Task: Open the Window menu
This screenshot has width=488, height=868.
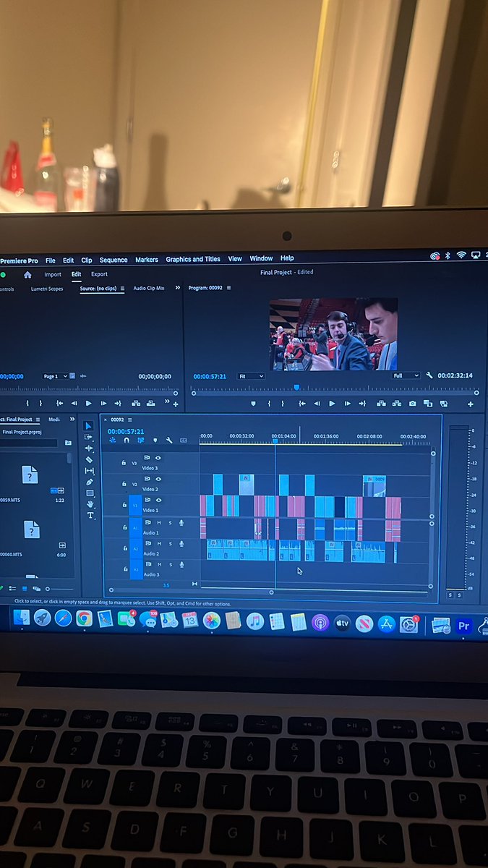Action: (x=261, y=258)
